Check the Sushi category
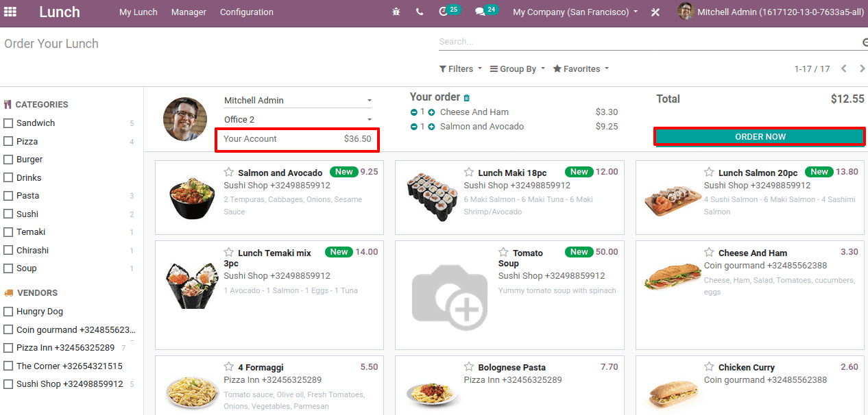The image size is (868, 415). 8,214
